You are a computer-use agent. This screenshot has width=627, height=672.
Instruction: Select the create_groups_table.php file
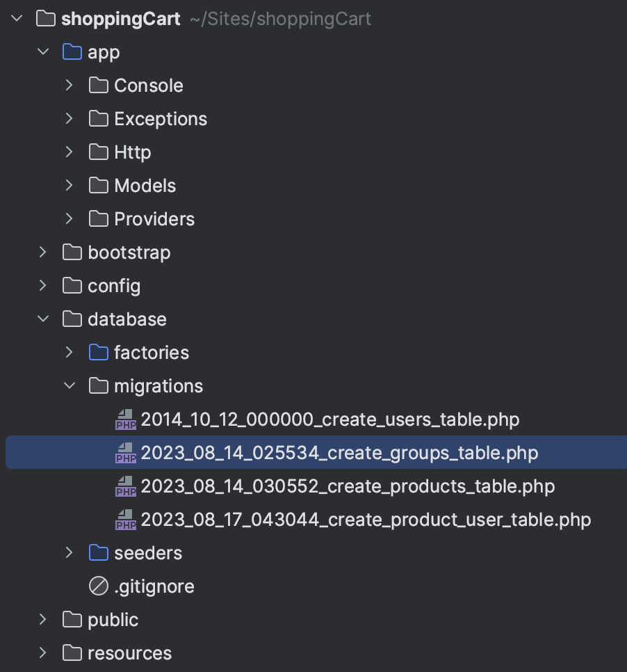click(x=339, y=453)
